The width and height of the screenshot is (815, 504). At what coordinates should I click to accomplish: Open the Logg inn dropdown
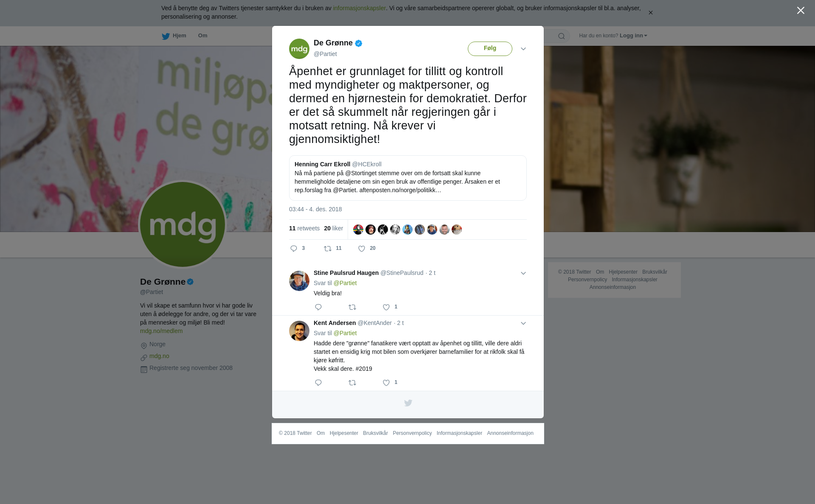click(633, 36)
